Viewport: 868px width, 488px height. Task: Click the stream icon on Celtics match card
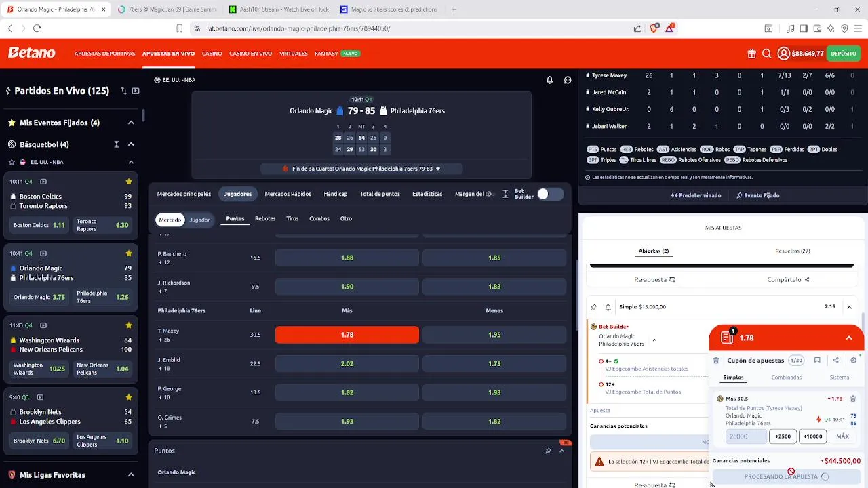[43, 182]
